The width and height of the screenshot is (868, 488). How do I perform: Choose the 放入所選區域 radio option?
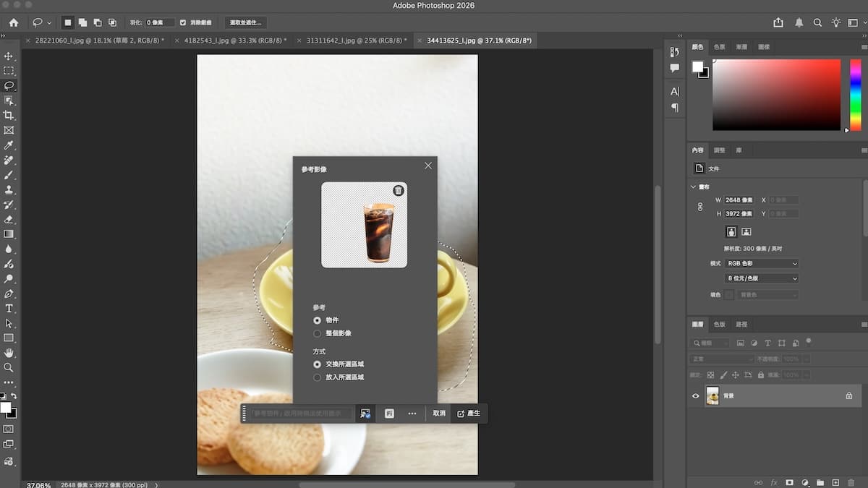pyautogui.click(x=317, y=377)
